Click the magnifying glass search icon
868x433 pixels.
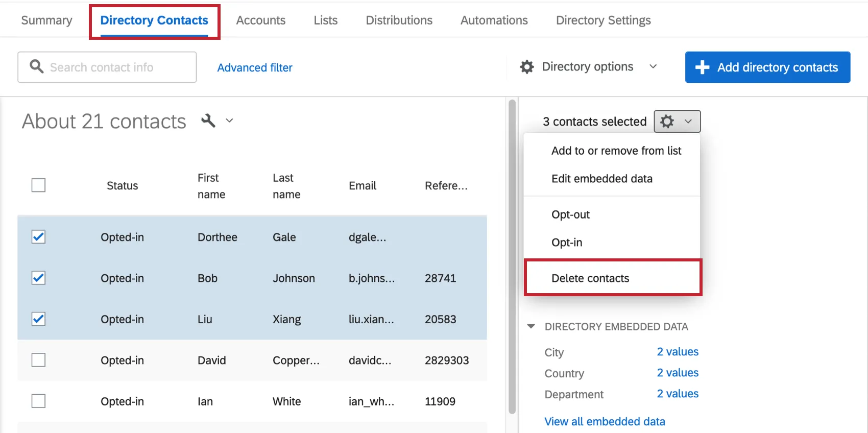click(36, 66)
